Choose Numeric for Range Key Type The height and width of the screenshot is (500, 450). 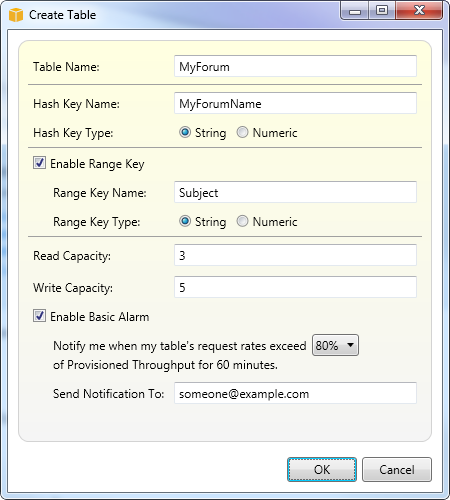tap(242, 221)
